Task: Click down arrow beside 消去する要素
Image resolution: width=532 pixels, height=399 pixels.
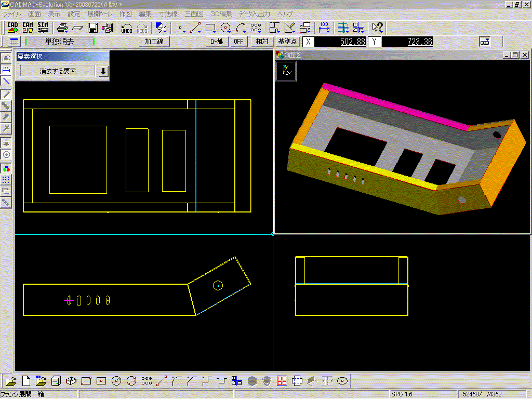Action: coord(103,71)
